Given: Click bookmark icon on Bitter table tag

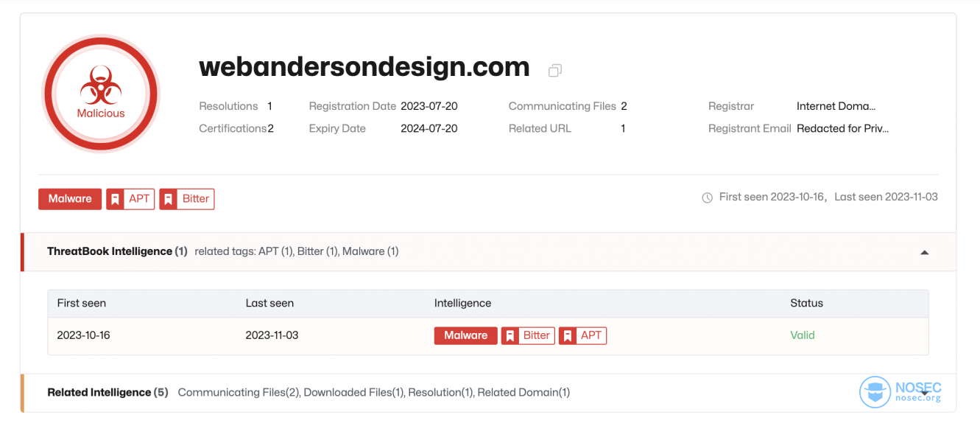Looking at the screenshot, I should [x=510, y=336].
